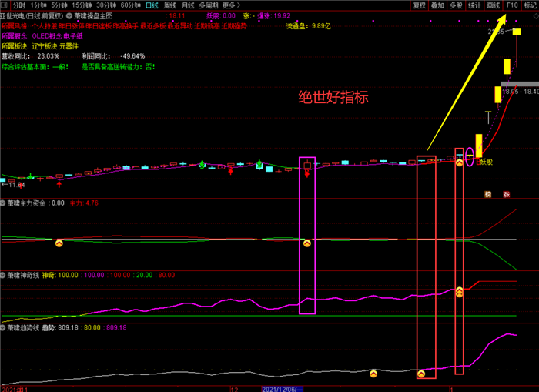Click the 个人持股 style tag

(x=45, y=25)
